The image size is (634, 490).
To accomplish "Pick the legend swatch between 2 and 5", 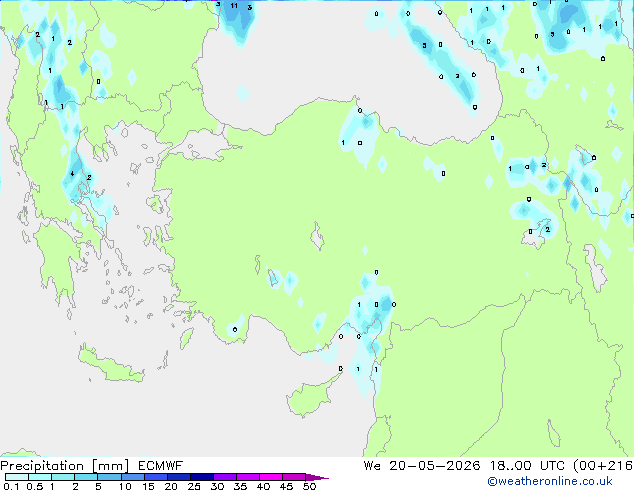I will point(86,477).
